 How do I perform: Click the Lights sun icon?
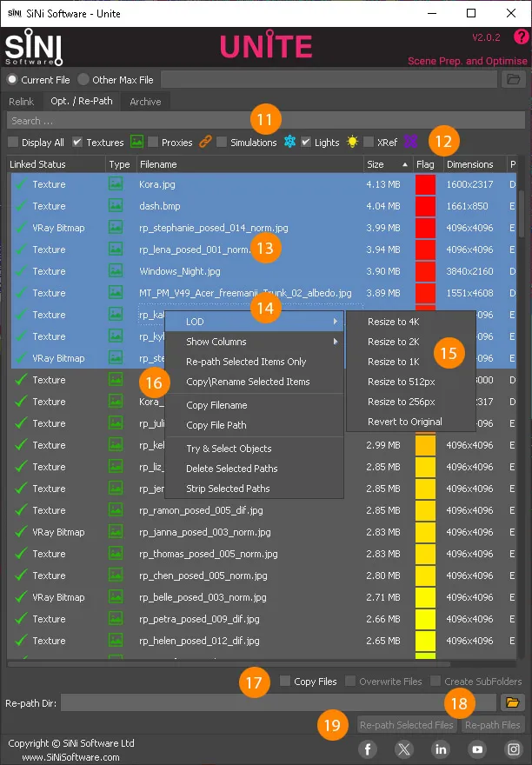click(x=352, y=142)
